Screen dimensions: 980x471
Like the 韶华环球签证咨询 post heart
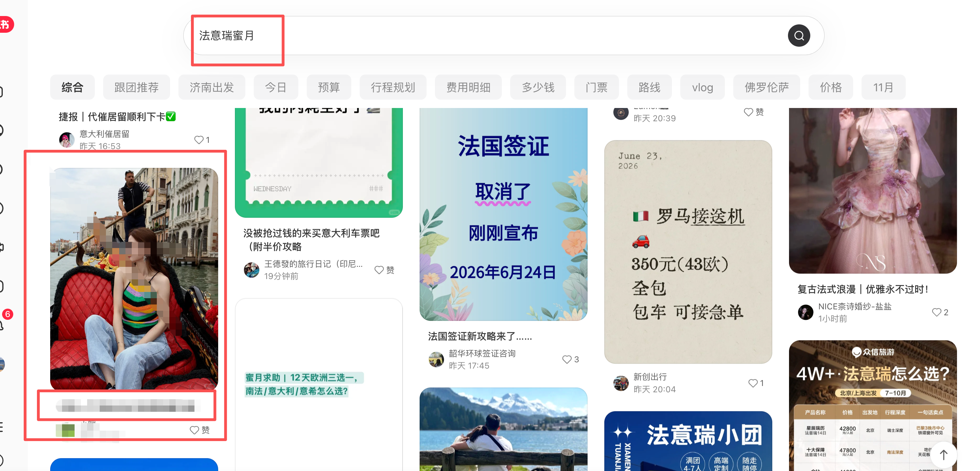567,359
